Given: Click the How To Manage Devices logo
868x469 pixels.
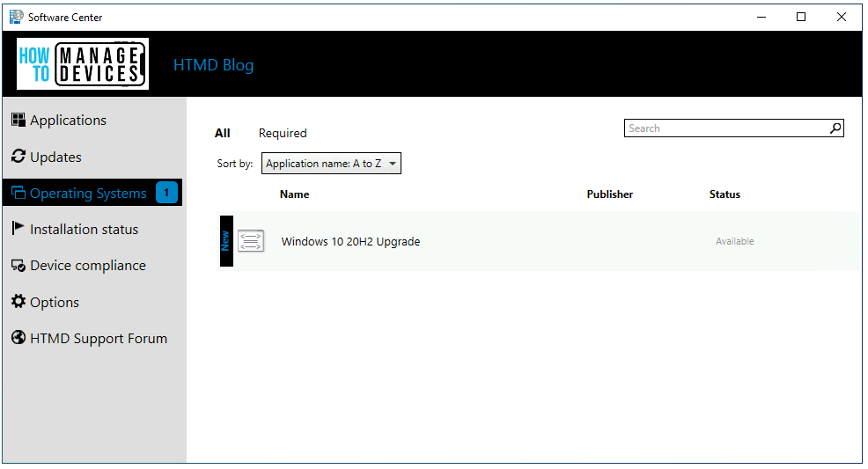Looking at the screenshot, I should (83, 64).
